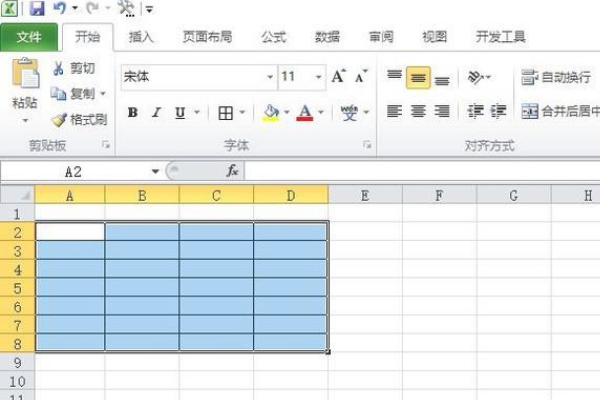Click the borders icon
Image resolution: width=600 pixels, height=400 pixels.
coord(226,113)
